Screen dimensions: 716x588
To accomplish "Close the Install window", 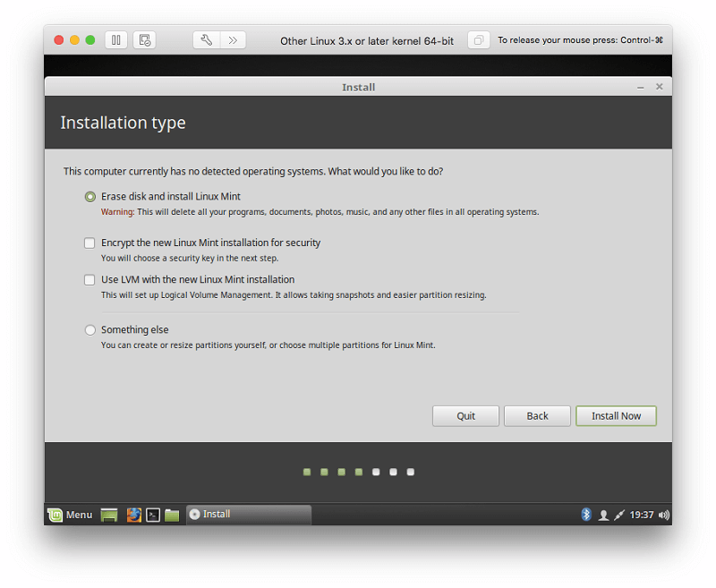I will (659, 87).
